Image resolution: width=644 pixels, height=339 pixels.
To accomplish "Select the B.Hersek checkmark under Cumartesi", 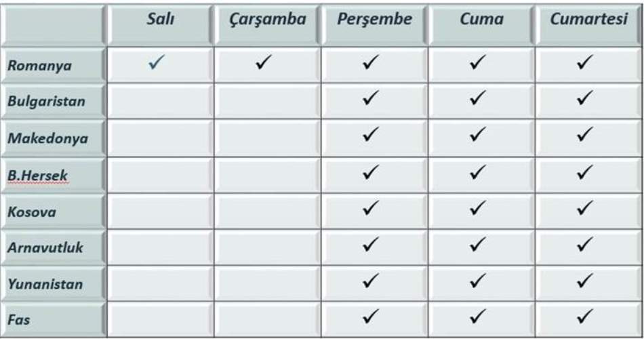I will pos(584,172).
